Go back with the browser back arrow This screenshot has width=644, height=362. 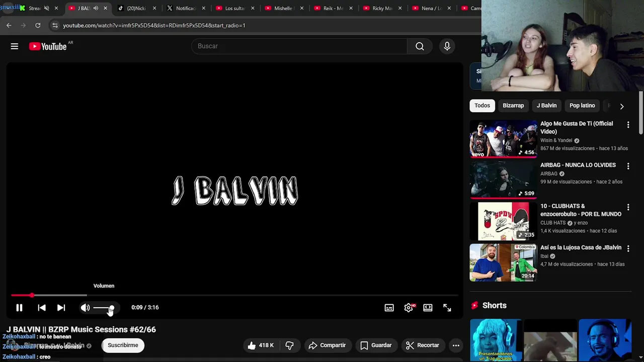(9, 25)
